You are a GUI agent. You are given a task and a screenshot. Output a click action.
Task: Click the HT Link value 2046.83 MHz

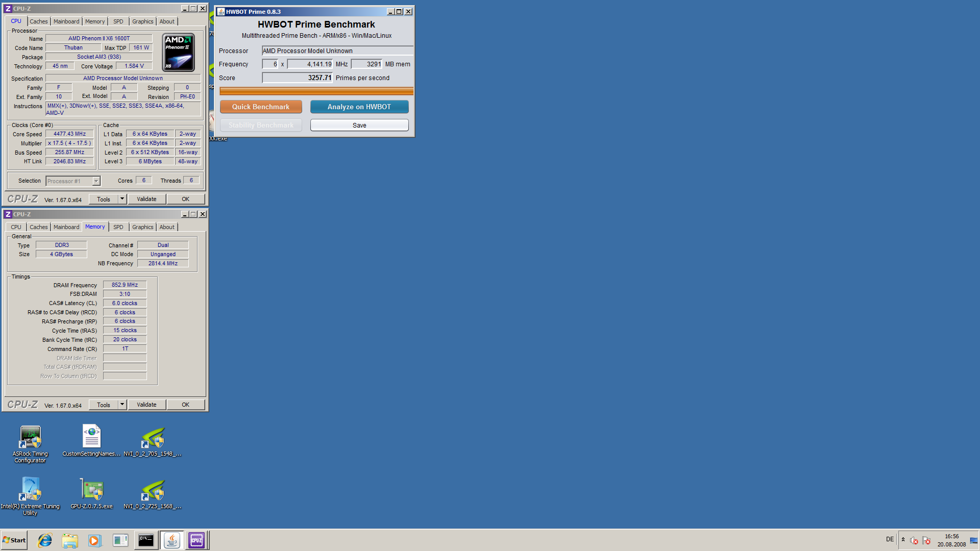(69, 161)
